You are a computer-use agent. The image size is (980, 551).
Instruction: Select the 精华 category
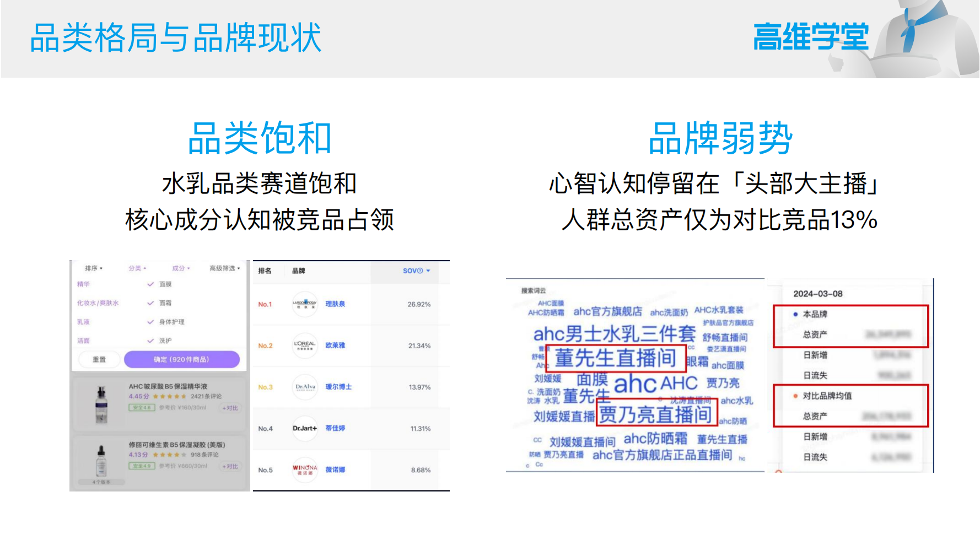pos(83,284)
